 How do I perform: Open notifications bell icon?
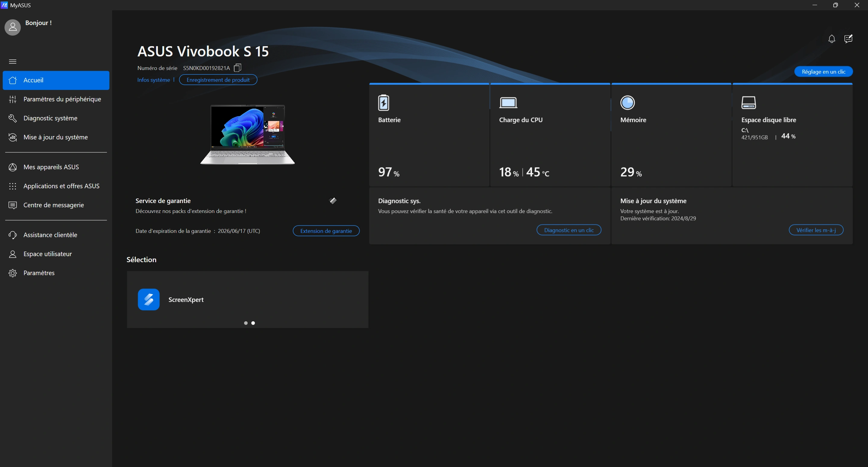click(832, 39)
